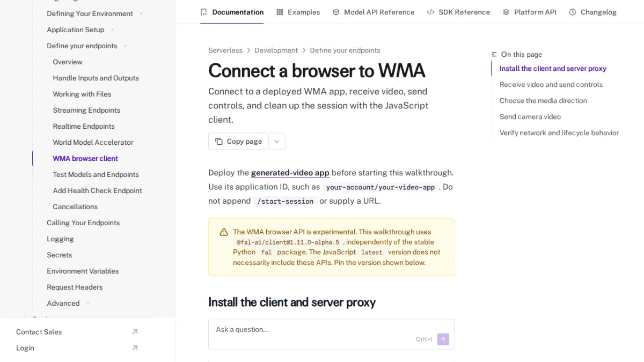Screen dimensions: 644x362
Task: Click Define your endpoints breadcrumb item
Action: click(345, 50)
